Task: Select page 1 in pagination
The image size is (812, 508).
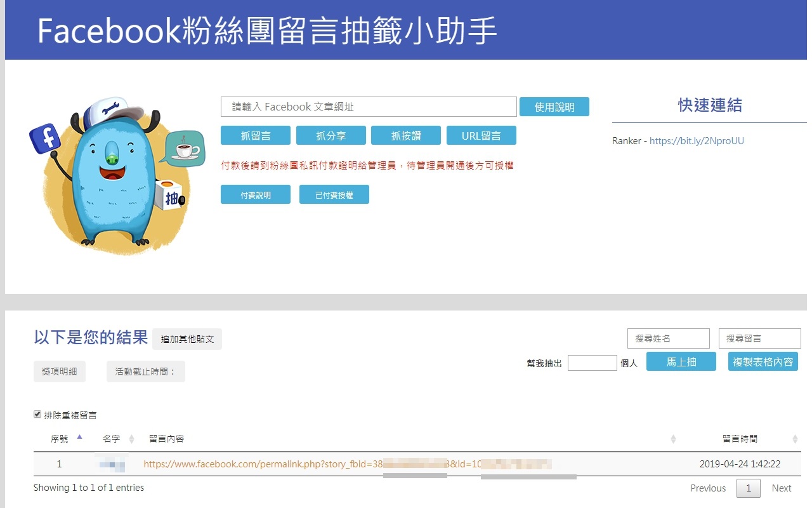Action: click(749, 488)
